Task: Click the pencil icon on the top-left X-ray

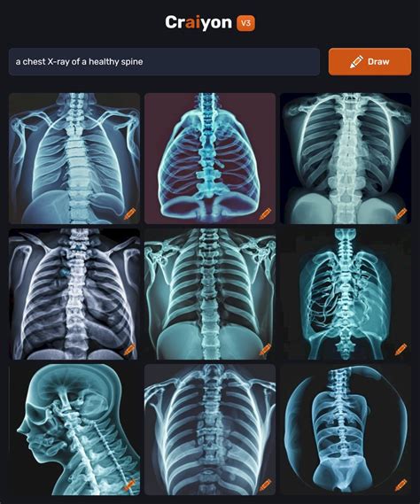Action: point(129,213)
